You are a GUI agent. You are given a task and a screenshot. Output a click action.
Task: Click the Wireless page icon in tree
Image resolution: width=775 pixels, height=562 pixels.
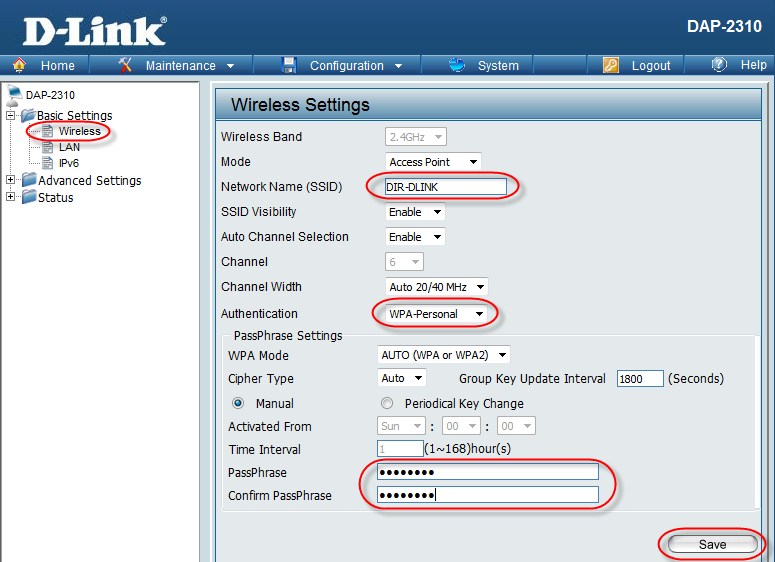47,131
